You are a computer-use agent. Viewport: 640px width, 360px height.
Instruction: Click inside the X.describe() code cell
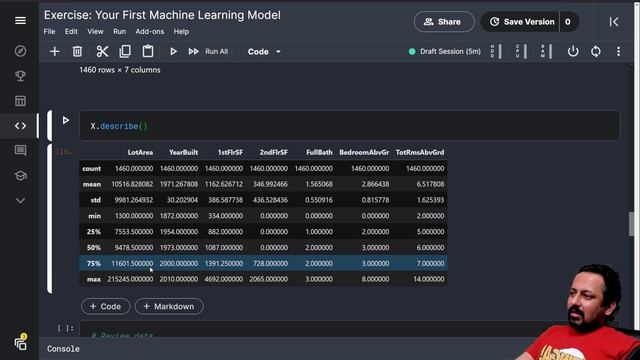click(350, 126)
